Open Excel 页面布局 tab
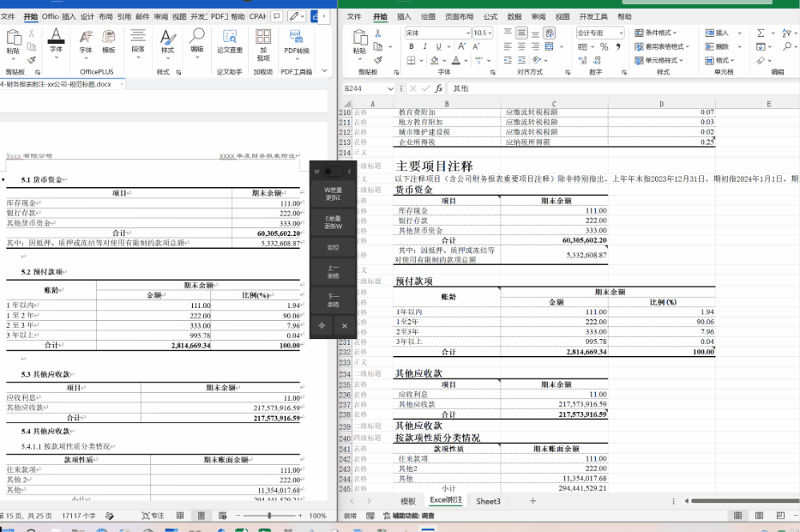The image size is (800, 532). tap(459, 17)
